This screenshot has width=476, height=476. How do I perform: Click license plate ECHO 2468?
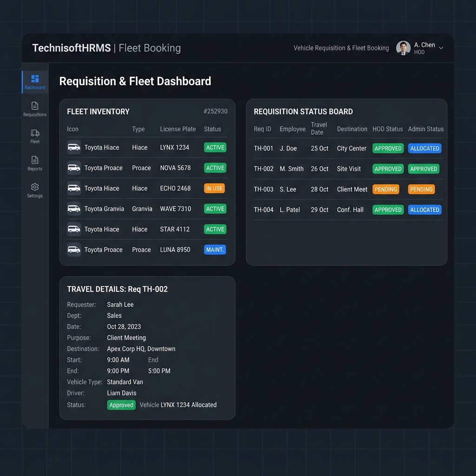point(175,188)
